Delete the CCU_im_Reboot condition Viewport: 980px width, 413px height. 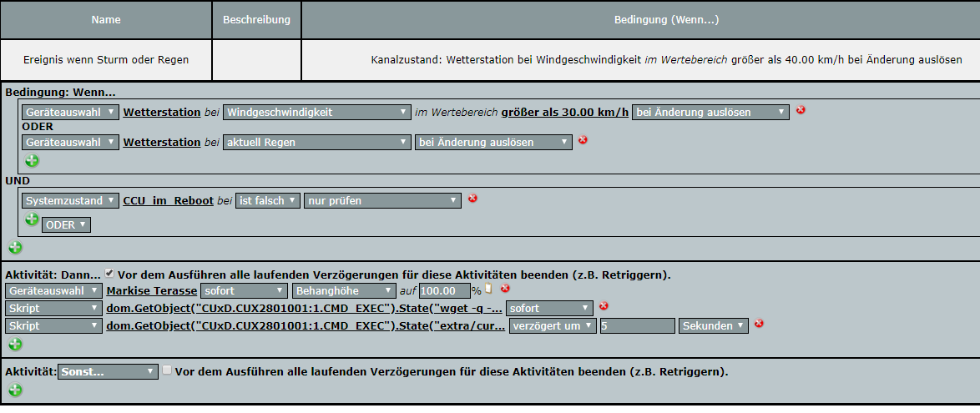click(472, 199)
